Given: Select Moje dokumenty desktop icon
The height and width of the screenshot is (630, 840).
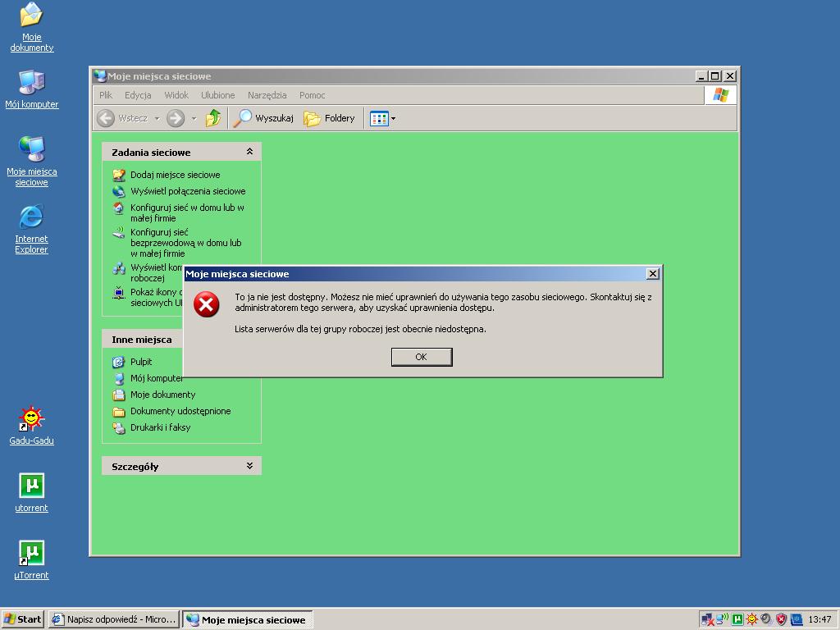Looking at the screenshot, I should (x=32, y=27).
